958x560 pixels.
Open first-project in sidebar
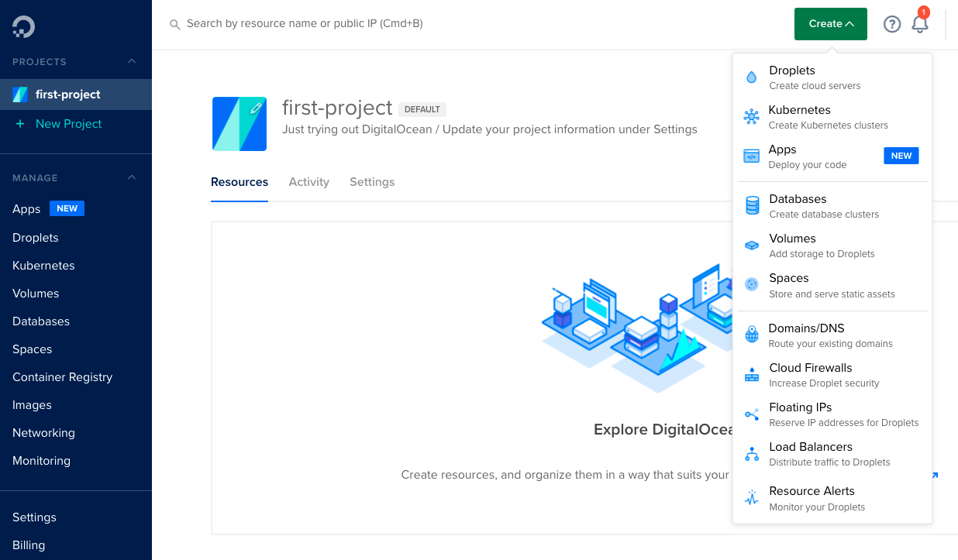[x=76, y=94]
